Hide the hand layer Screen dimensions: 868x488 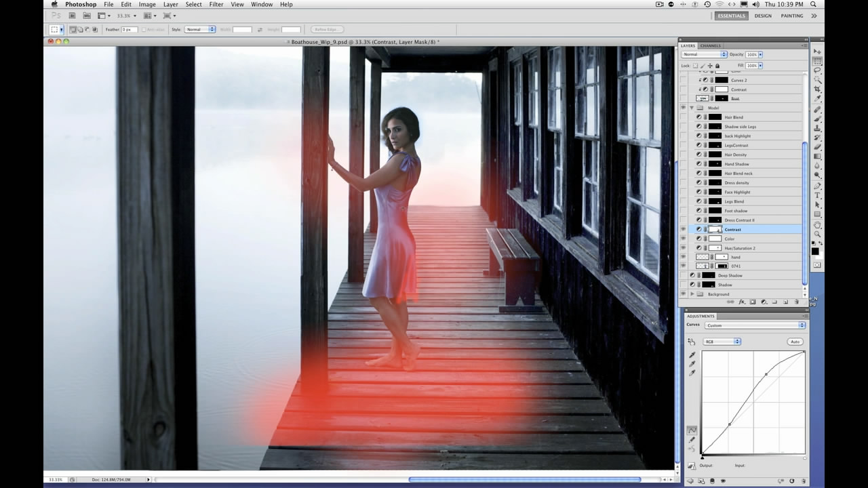pyautogui.click(x=683, y=258)
